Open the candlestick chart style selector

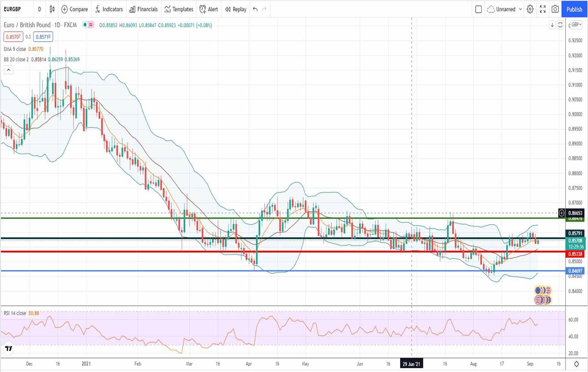pos(52,9)
